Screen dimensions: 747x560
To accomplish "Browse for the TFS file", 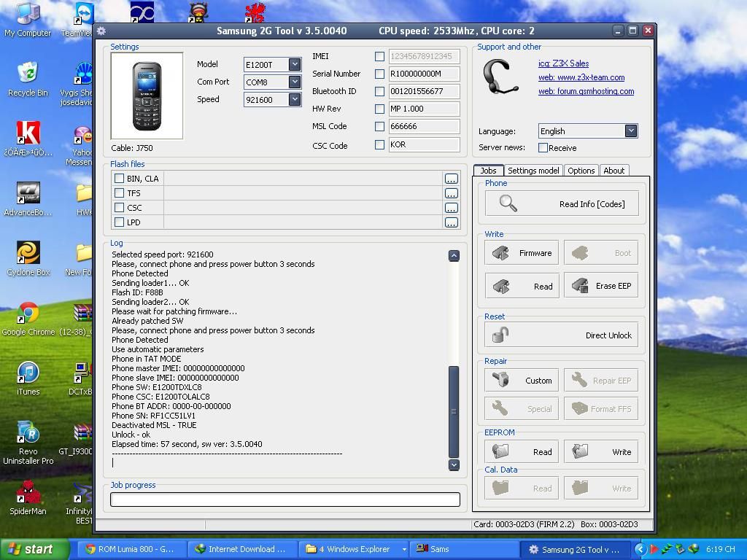I will (x=451, y=193).
